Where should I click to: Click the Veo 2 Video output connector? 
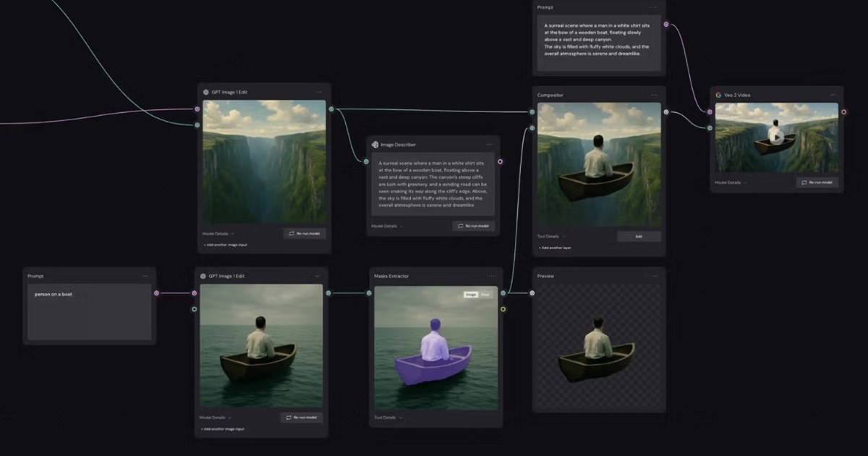pos(843,112)
